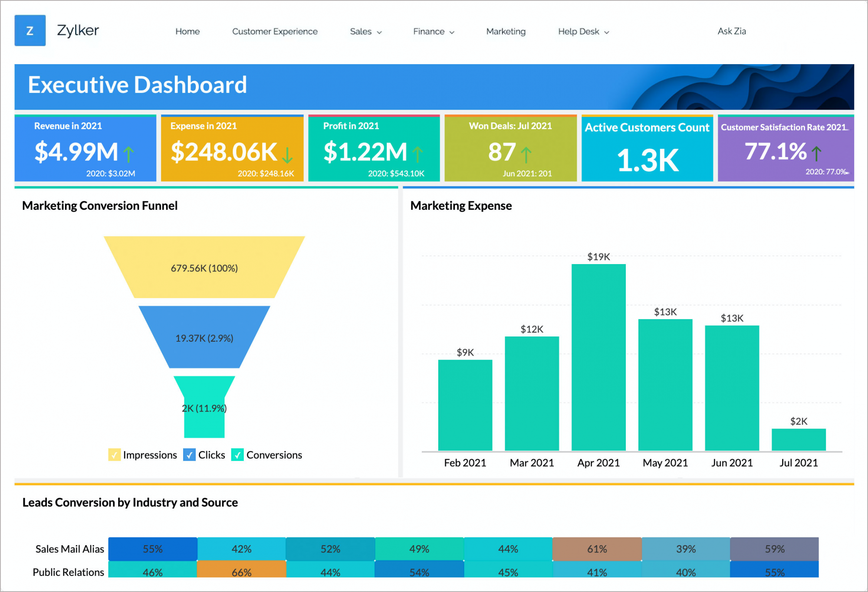Click the Zylker "Z" logo icon
Screen dimensions: 868x592
[30, 30]
